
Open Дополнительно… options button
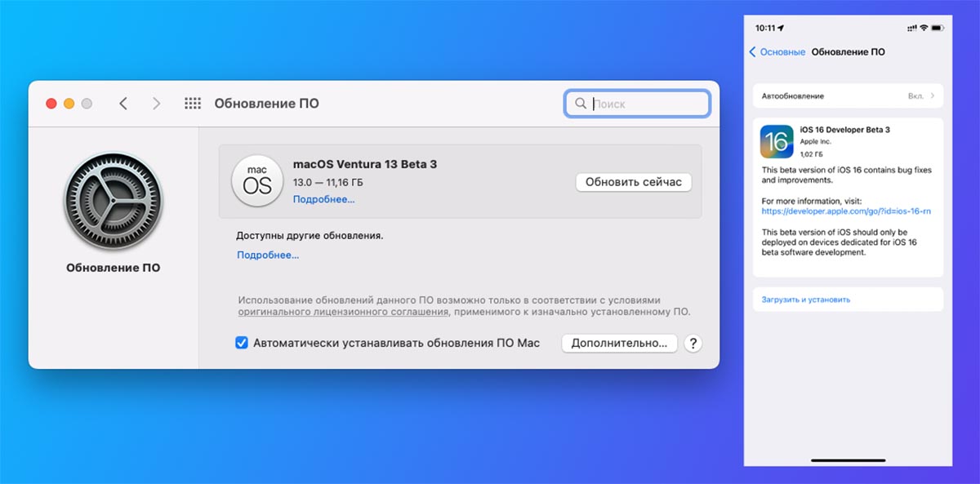[x=620, y=344]
